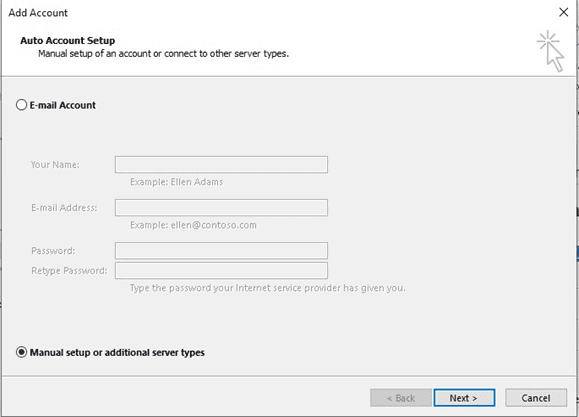
Task: Click the 'Type the password your Internet service provider' text
Action: tap(267, 288)
